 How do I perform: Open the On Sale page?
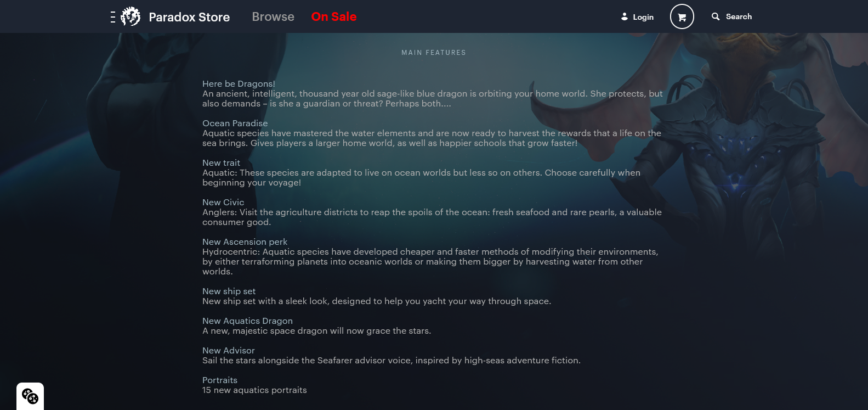point(334,16)
